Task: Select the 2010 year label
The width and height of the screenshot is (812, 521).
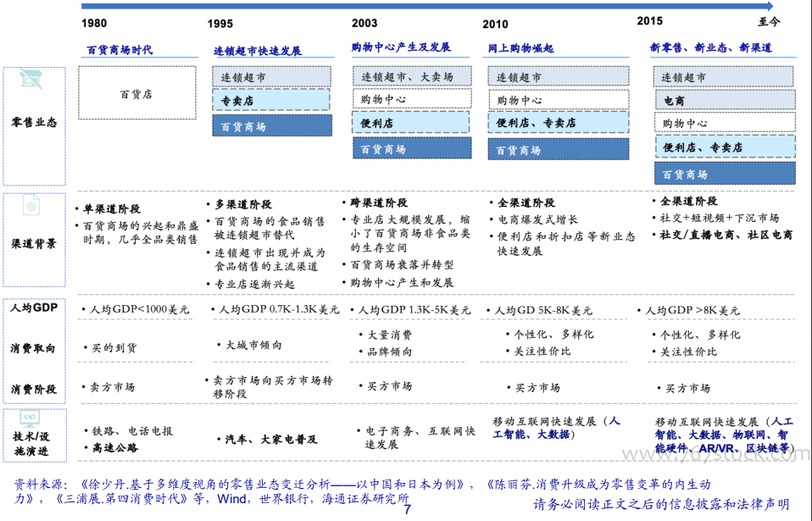Action: point(495,25)
